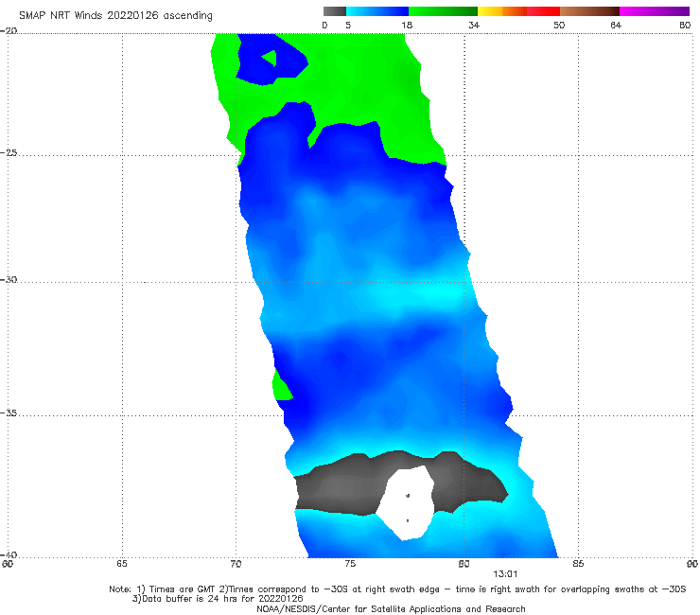This screenshot has height=615, width=700.
Task: Click the latitude label '-35'
Action: (9, 413)
